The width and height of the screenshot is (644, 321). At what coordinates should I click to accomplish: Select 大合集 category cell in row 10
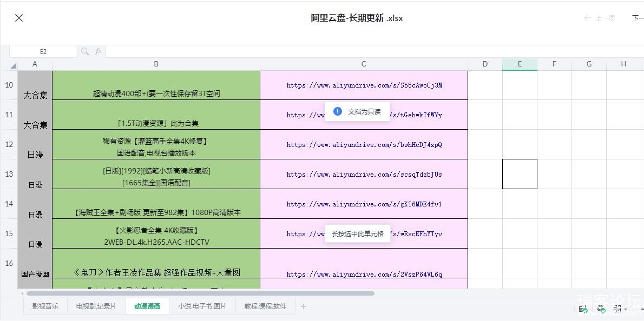35,85
